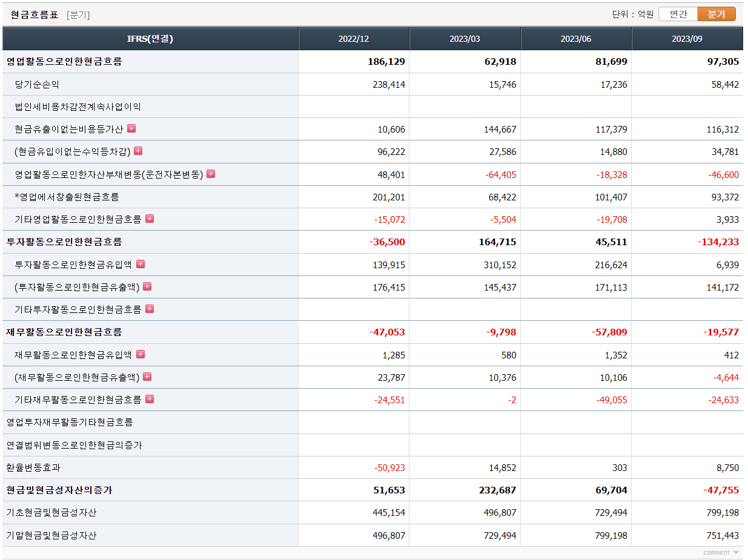This screenshot has width=748, height=560.
Task: Click the 2023/06 column header
Action: (x=576, y=39)
